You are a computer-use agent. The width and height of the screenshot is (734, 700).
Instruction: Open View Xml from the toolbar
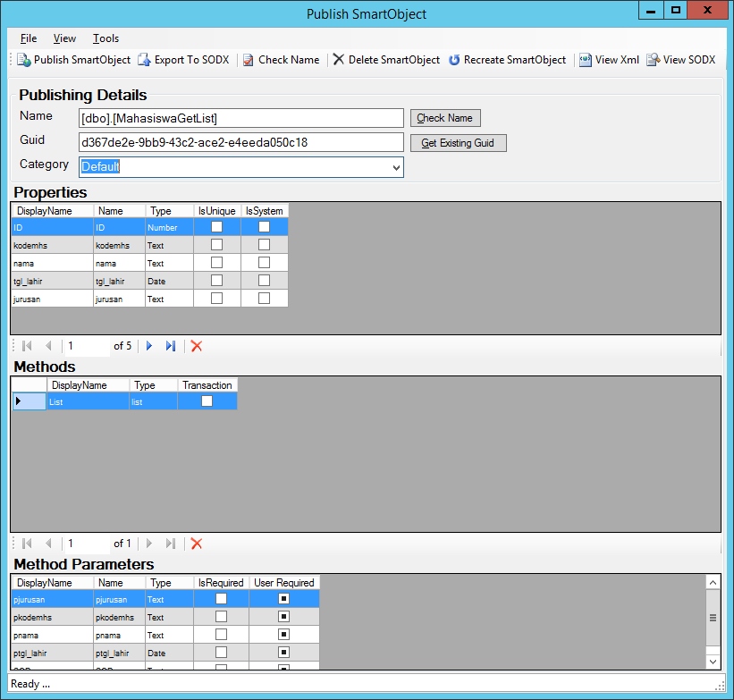click(586, 60)
